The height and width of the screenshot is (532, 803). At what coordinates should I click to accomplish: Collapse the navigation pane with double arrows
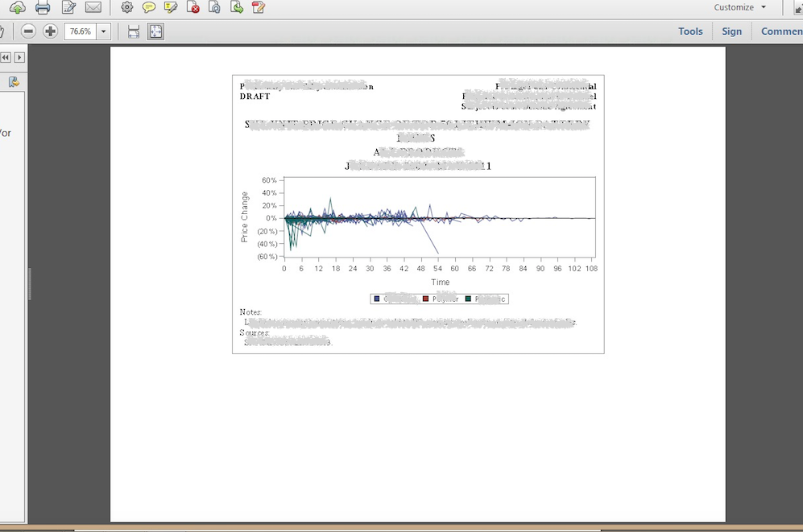point(6,57)
